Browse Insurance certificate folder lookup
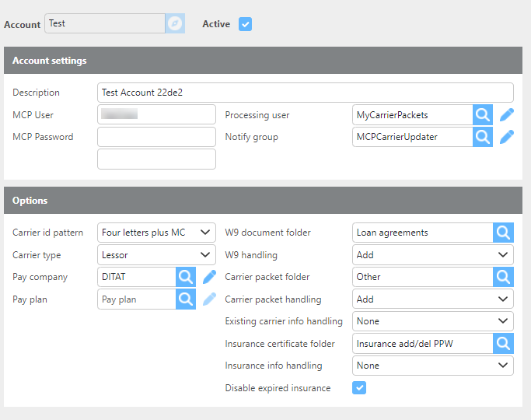Screen dimensions: 531x420 (x=503, y=343)
